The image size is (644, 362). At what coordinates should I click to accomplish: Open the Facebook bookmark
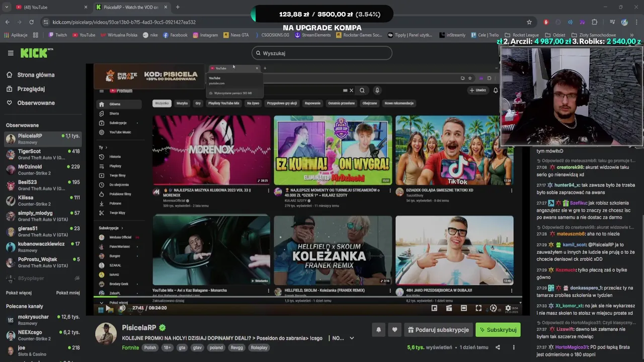click(x=175, y=35)
